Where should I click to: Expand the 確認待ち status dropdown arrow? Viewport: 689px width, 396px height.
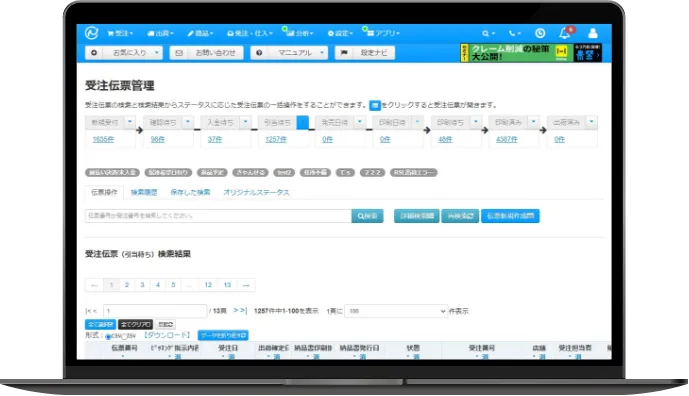tap(188, 122)
